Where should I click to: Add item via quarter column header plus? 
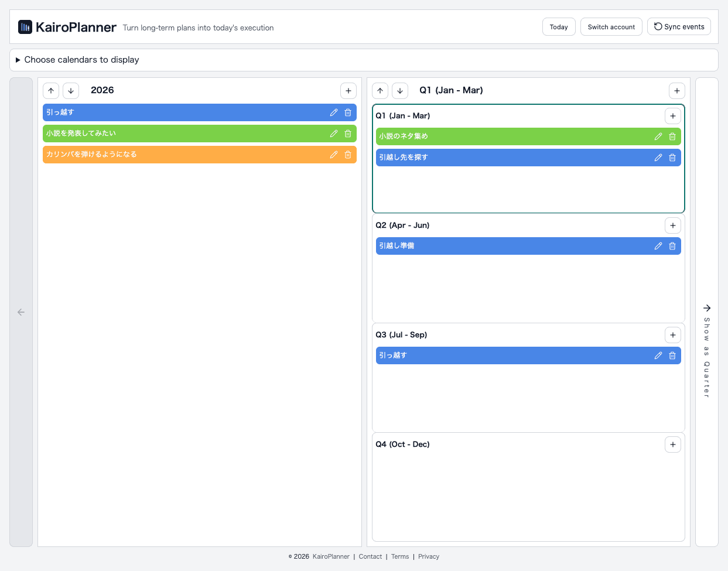(x=677, y=91)
